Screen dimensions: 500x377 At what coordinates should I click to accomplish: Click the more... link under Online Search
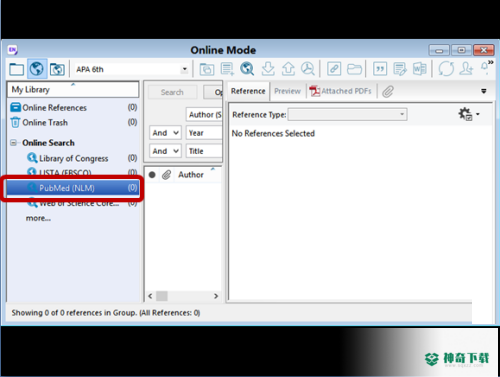(38, 218)
